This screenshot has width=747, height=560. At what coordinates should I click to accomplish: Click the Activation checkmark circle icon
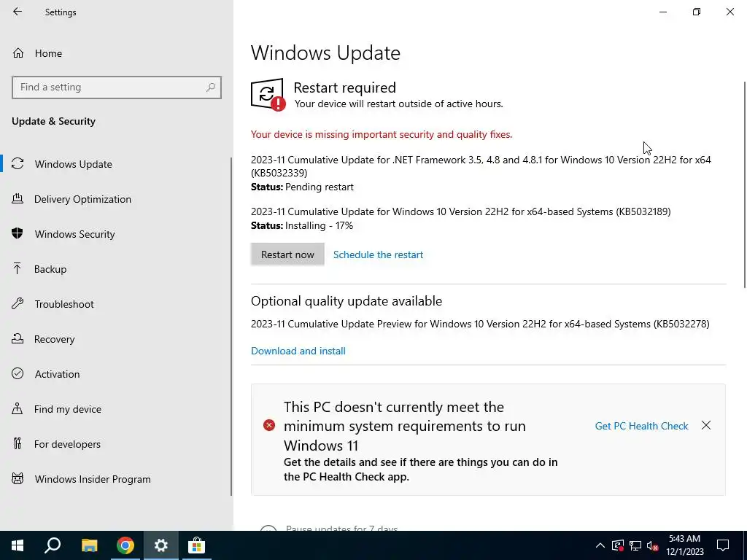coord(18,373)
